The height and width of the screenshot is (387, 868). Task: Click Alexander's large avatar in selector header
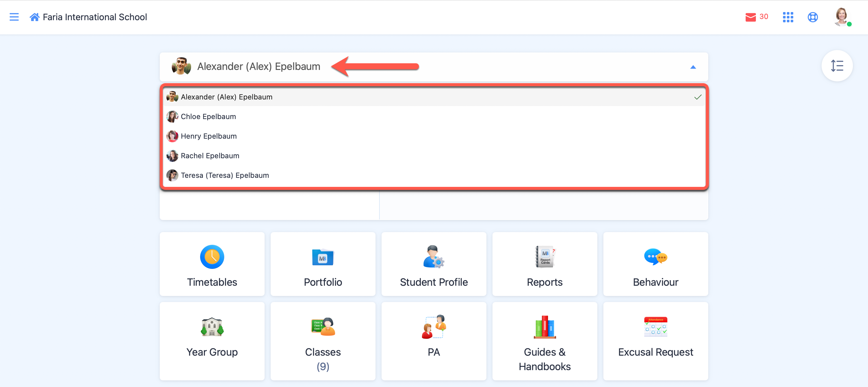(x=181, y=66)
